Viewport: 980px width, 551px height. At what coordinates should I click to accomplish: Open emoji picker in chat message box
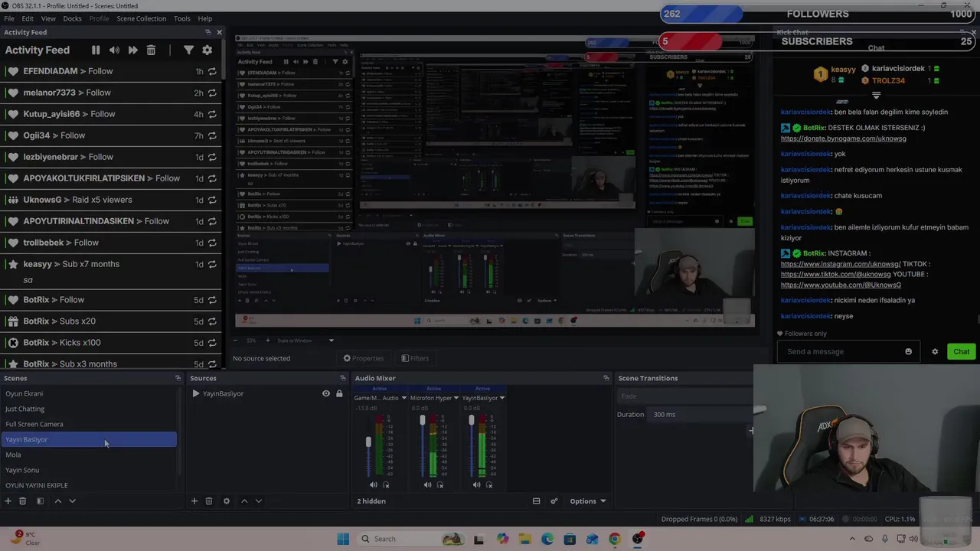pos(909,352)
